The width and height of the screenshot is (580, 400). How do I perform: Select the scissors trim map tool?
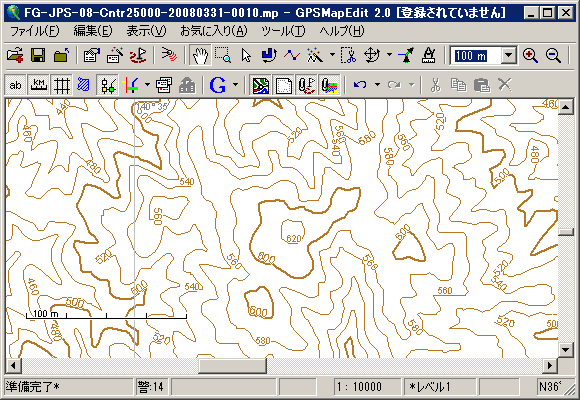348,56
